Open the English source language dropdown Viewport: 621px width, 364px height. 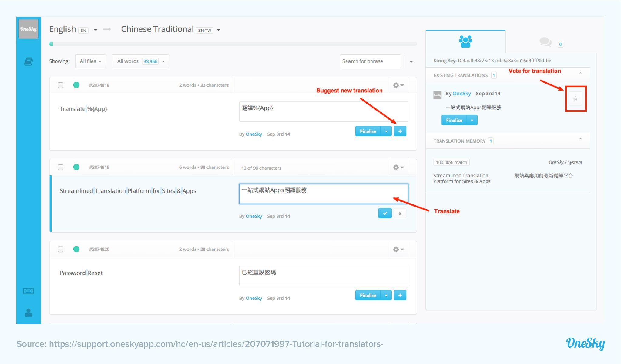96,30
